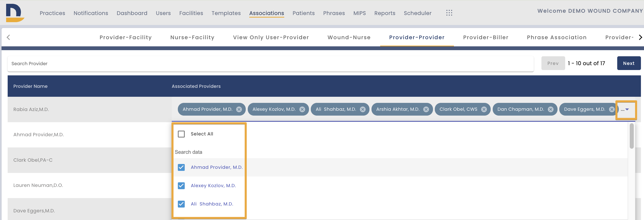Click the Clark Obel,PA-C provider row
The image size is (644, 220).
90,160
